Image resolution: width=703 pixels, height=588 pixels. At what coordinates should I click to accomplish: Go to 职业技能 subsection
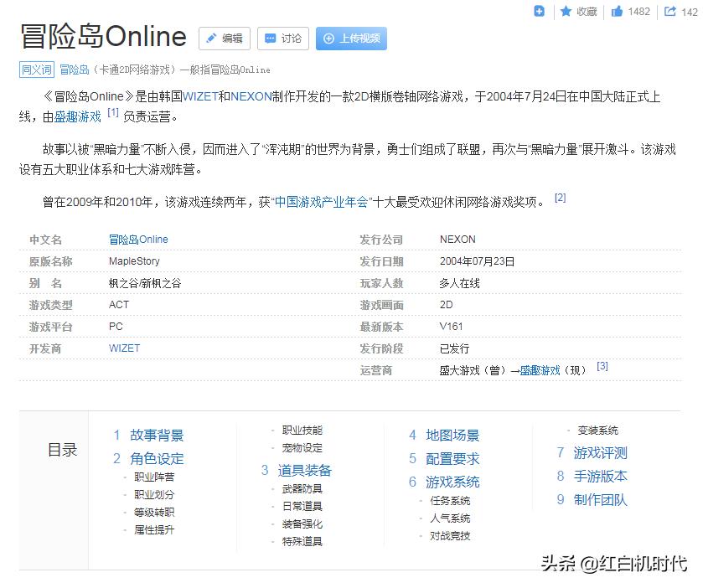[x=302, y=431]
